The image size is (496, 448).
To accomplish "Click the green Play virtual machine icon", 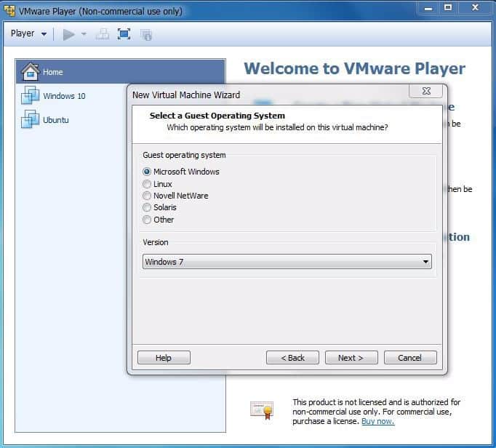I will click(x=68, y=34).
